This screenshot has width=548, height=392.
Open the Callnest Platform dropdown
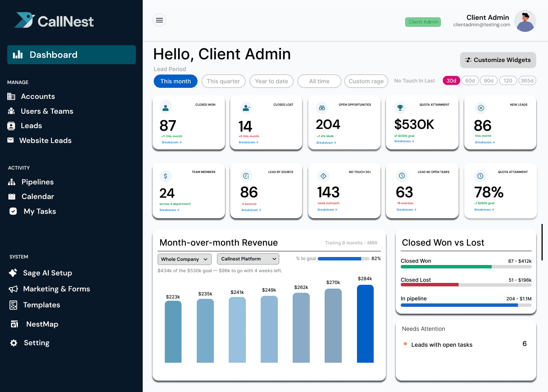(248, 259)
